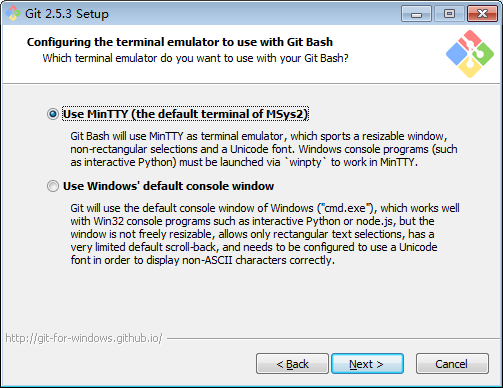Click the cmd.exe console description paragraph
The image size is (503, 388).
(265, 234)
